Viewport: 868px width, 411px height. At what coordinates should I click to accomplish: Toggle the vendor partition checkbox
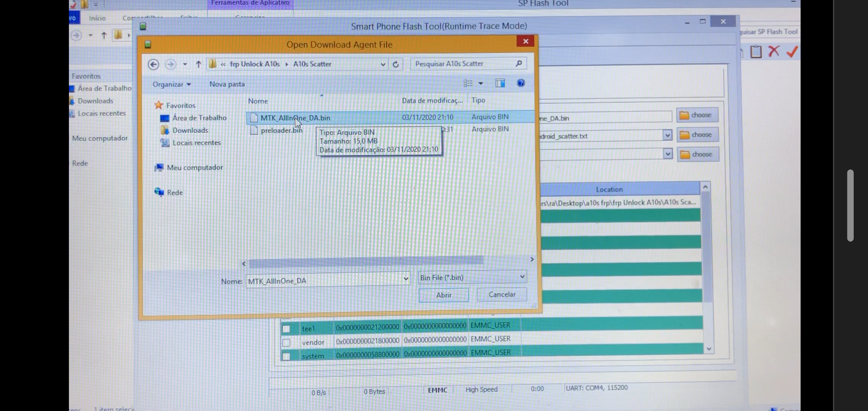click(x=286, y=342)
